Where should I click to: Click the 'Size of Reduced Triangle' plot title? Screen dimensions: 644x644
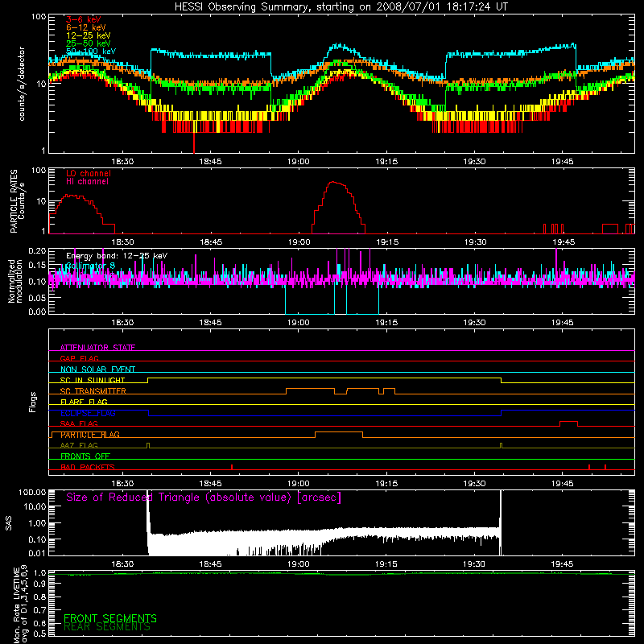point(204,497)
